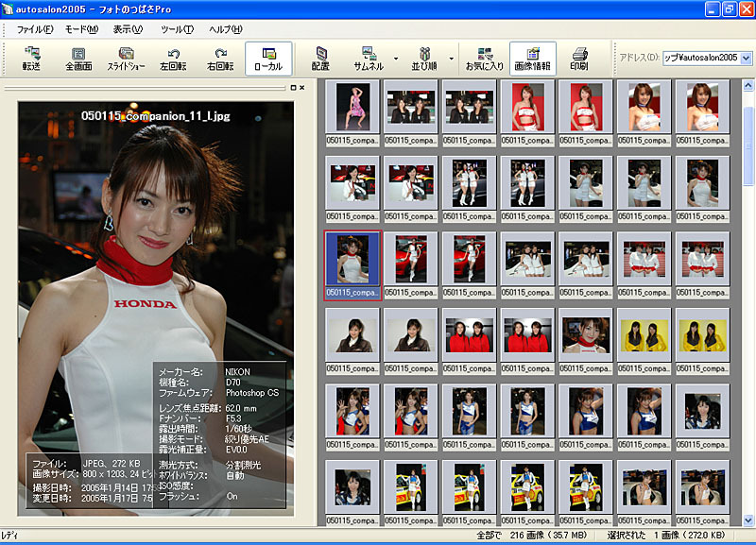Click the 転送 (transfer) toolbar icon
756x545 pixels.
(31, 59)
